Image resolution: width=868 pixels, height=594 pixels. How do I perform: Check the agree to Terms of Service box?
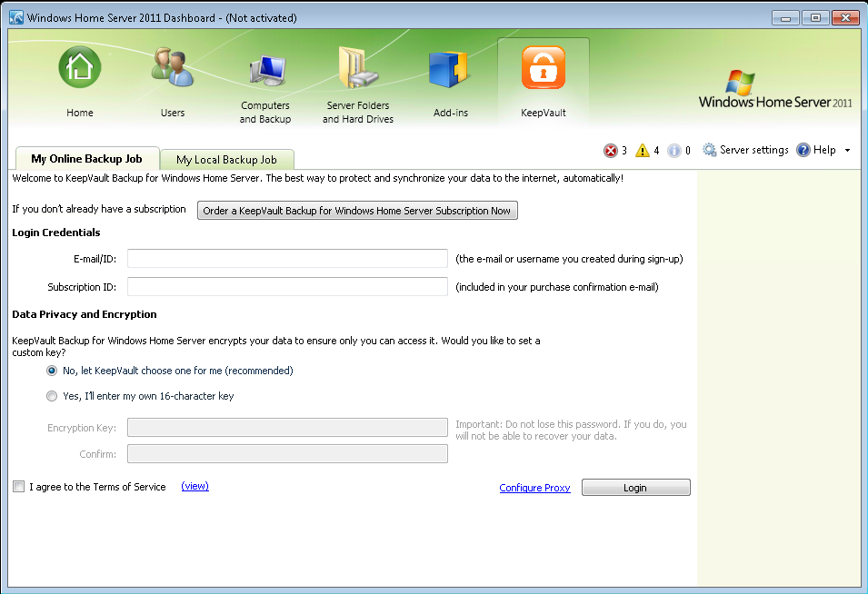(19, 487)
